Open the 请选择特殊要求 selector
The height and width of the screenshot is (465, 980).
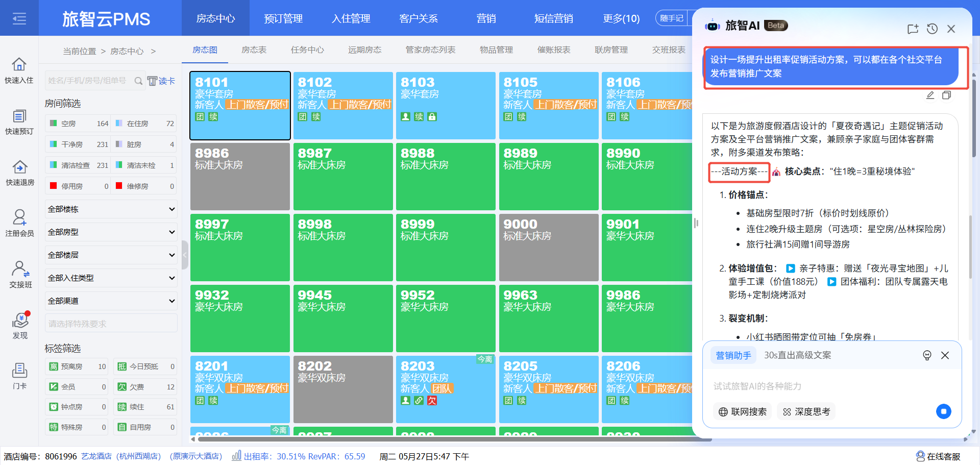111,324
